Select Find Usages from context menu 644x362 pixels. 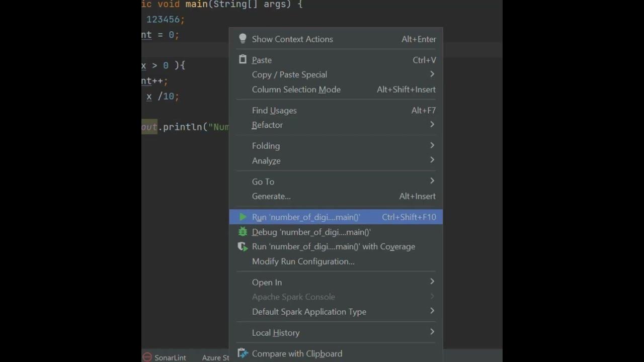point(274,111)
